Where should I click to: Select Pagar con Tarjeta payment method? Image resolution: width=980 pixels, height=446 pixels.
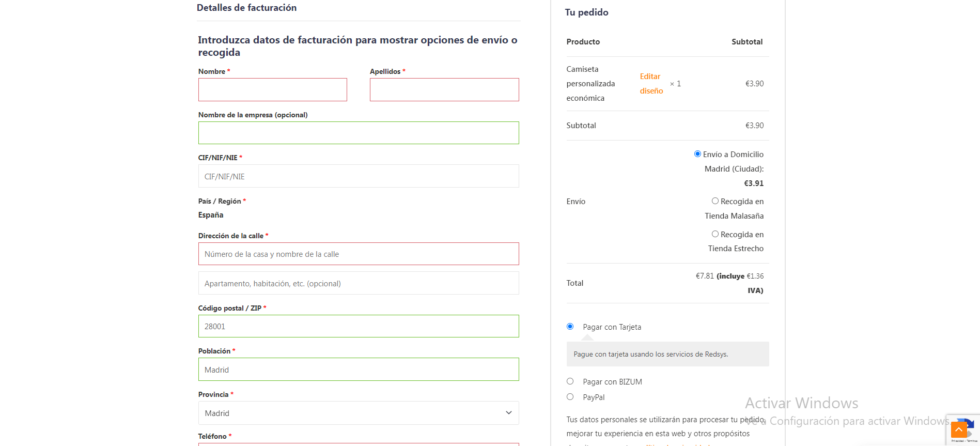(x=570, y=327)
